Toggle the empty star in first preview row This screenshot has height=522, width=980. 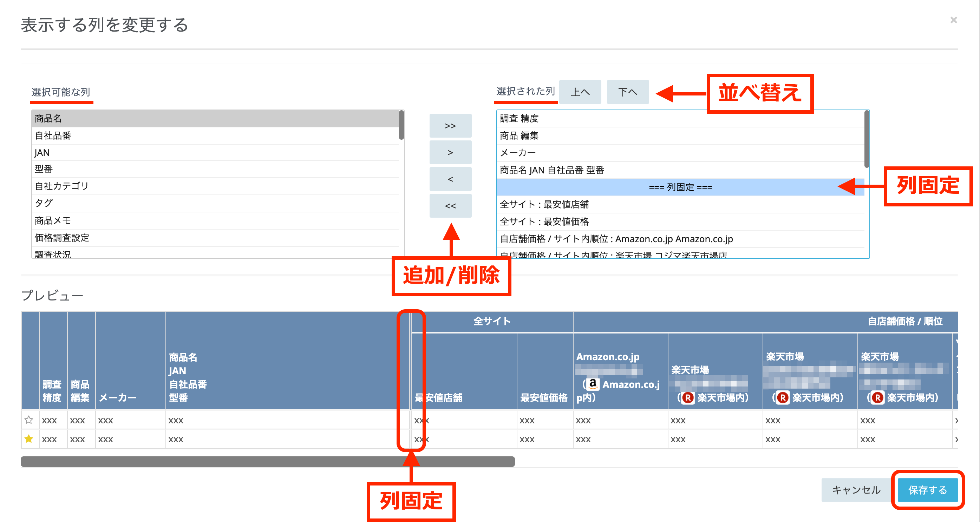[x=29, y=420]
